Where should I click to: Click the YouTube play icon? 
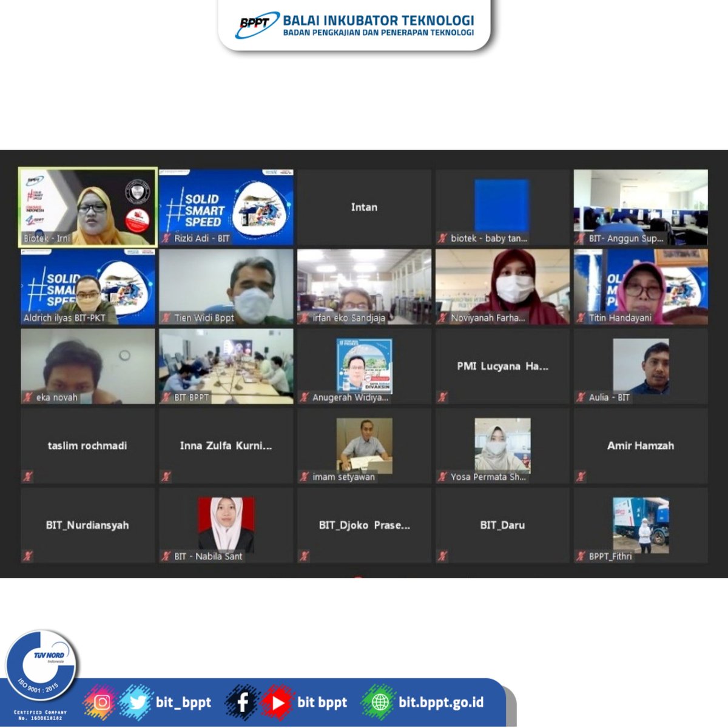[x=278, y=701]
